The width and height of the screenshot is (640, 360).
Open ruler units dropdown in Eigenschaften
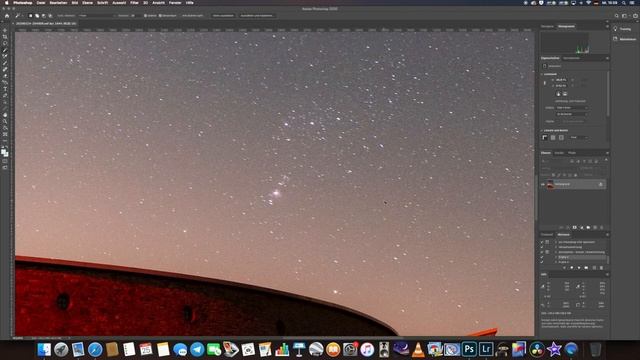point(578,138)
